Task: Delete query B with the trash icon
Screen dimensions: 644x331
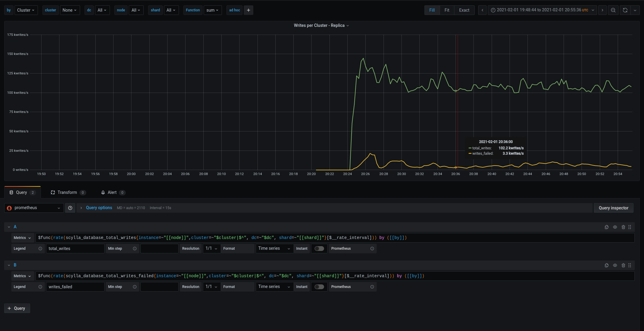Action: coord(623,265)
